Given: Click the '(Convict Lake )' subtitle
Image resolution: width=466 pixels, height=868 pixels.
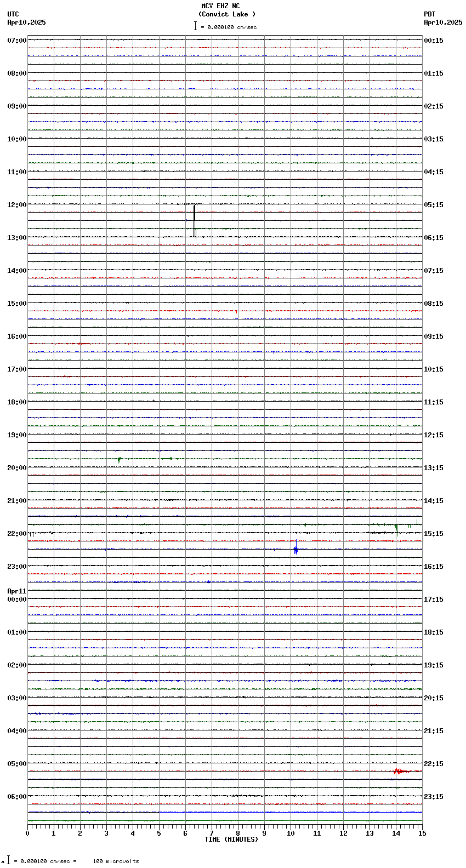Looking at the screenshot, I should (227, 14).
